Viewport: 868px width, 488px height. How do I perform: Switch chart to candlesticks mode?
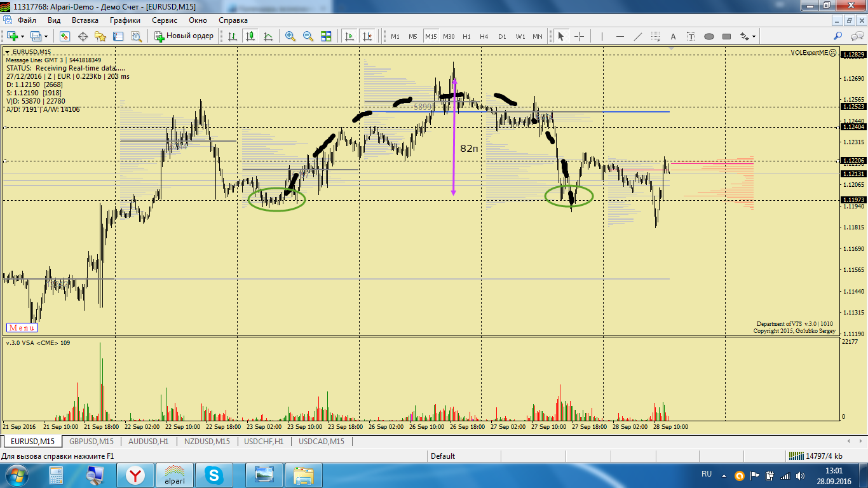tap(250, 36)
